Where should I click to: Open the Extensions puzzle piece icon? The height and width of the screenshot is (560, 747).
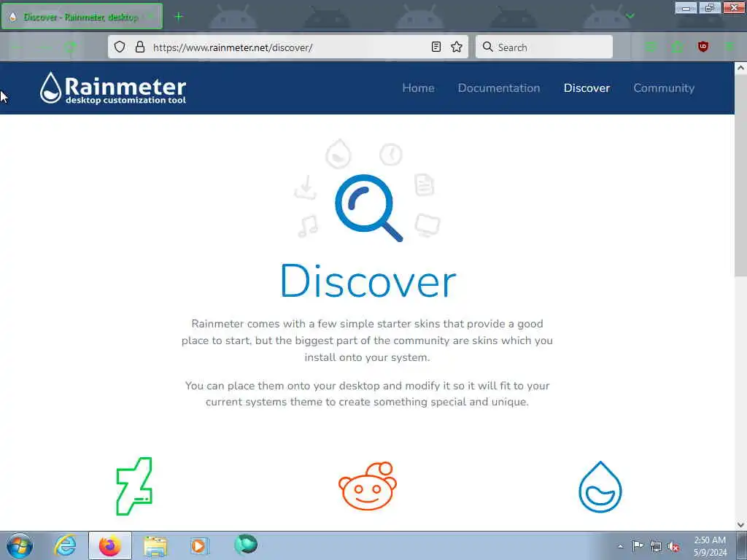677,47
